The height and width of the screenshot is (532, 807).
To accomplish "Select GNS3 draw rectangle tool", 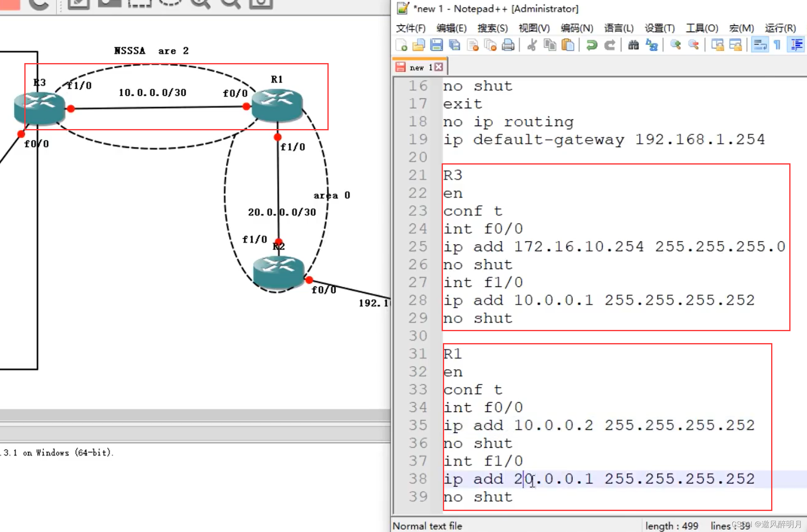I will click(x=140, y=3).
